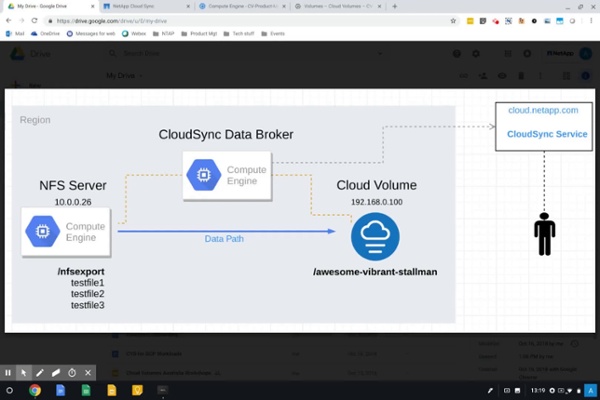This screenshot has width=600, height=400.
Task: Click the CloudSync Service label
Action: (547, 134)
